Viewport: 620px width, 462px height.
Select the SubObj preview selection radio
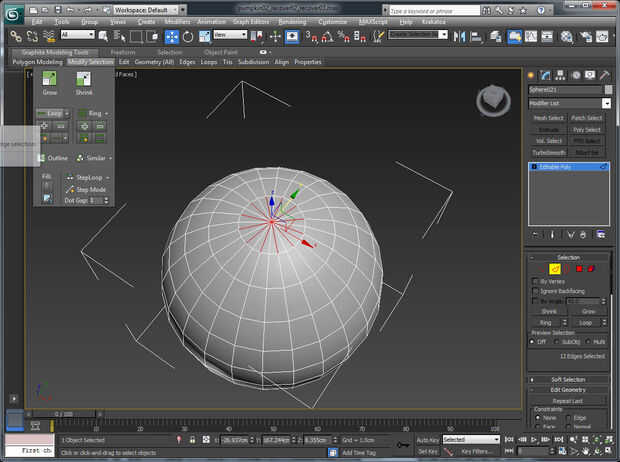(559, 341)
